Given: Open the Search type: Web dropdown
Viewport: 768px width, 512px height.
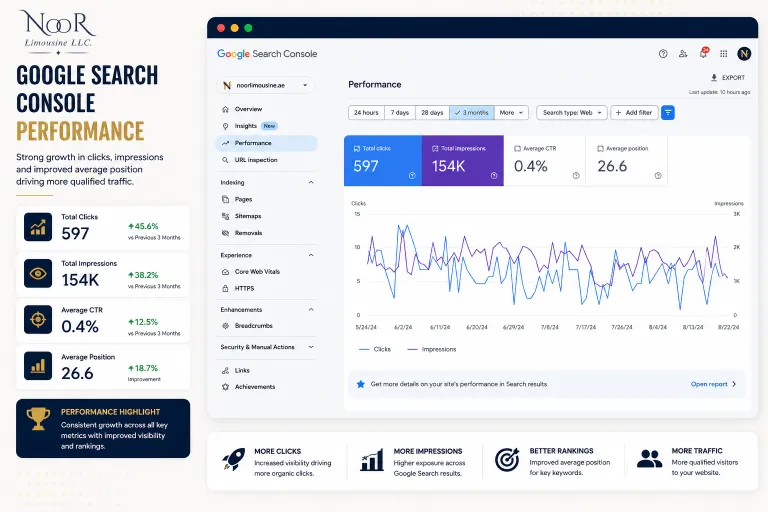Looking at the screenshot, I should pyautogui.click(x=572, y=113).
